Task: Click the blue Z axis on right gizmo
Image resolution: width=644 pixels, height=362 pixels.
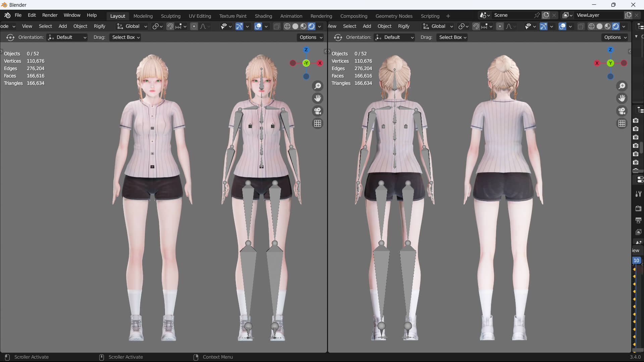Action: pos(610,50)
